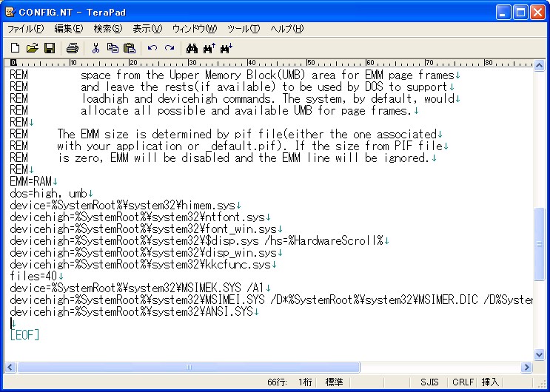Click the TeraPad title bar app icon
This screenshot has width=550, height=392.
(10, 13)
